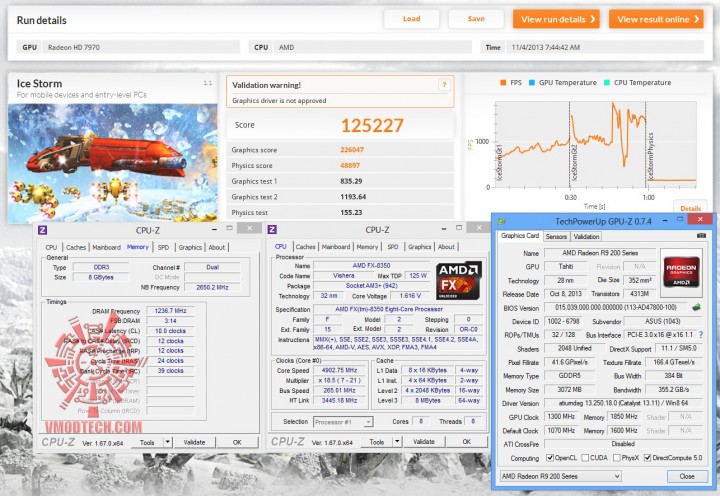Open the About tab in the processor CPU-Z window

446,247
